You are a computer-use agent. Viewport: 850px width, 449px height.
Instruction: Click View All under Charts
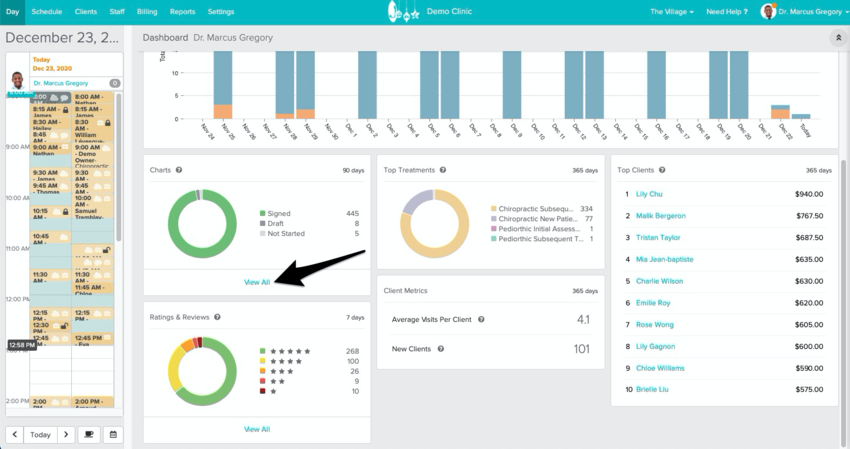257,282
